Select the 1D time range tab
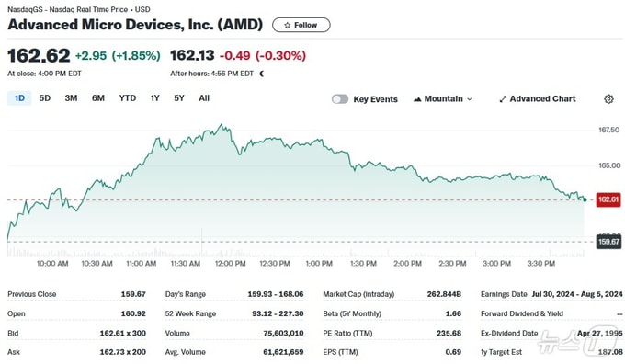The height and width of the screenshot is (364, 625). coord(19,98)
